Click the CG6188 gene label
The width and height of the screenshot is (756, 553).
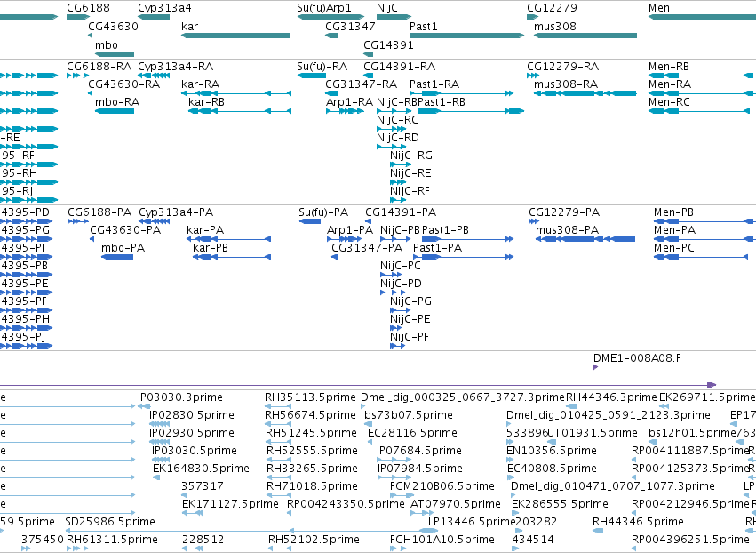[x=88, y=8]
